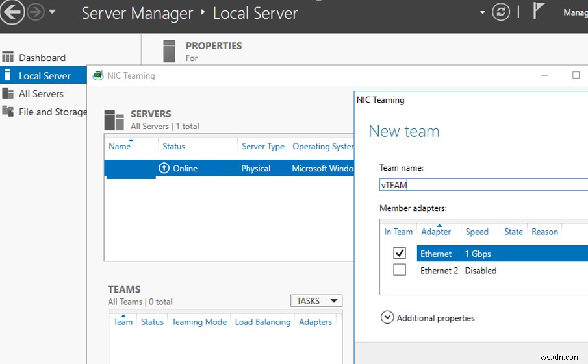Click the Physical server type cell

256,169
